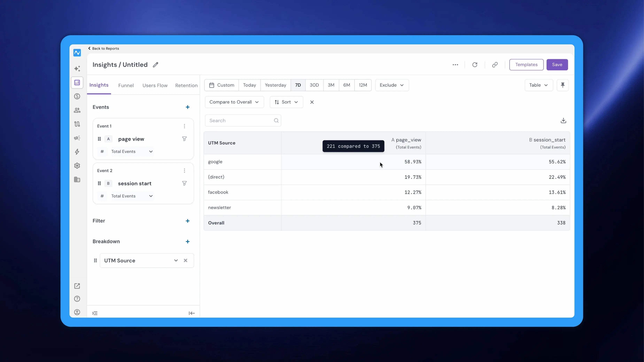Expand the Table view type dropdown

pos(539,85)
